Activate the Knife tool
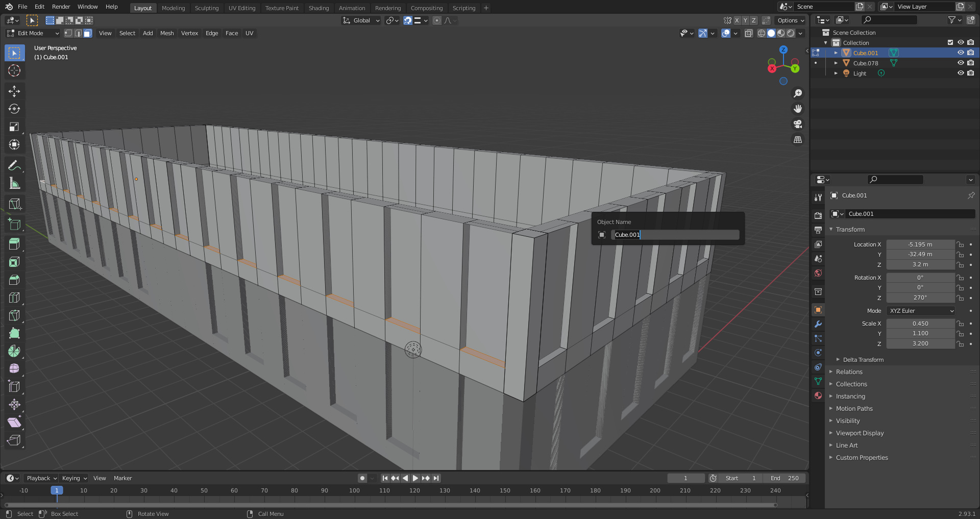Image resolution: width=980 pixels, height=519 pixels. 14,315
